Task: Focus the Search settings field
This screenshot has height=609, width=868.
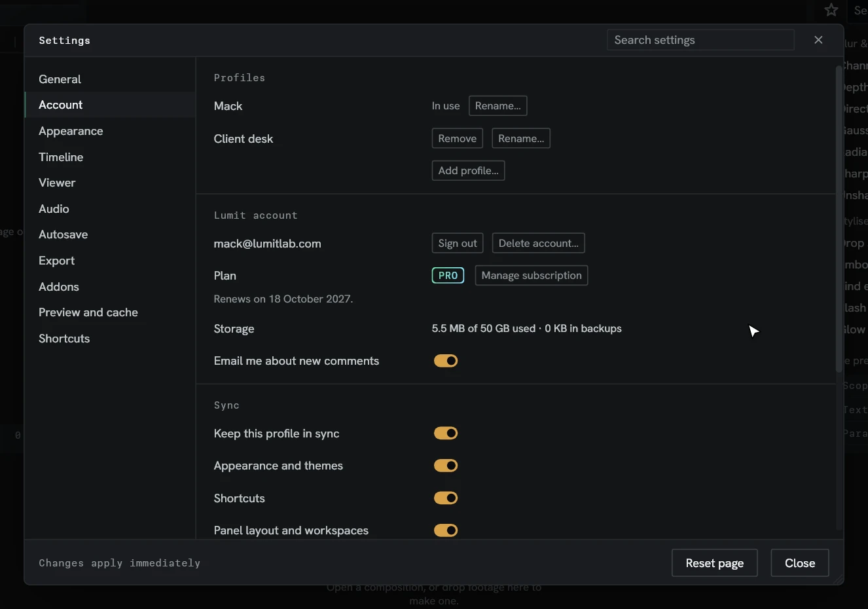Action: (700, 40)
